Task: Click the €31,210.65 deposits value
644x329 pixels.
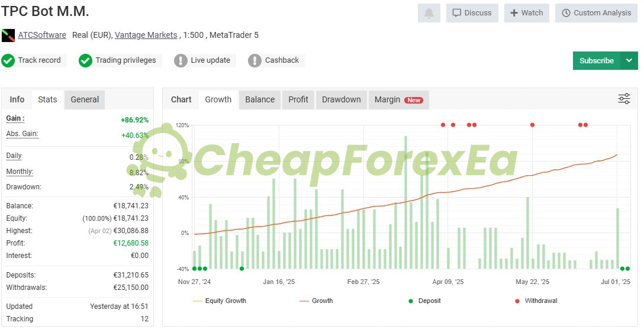Action: pos(131,275)
